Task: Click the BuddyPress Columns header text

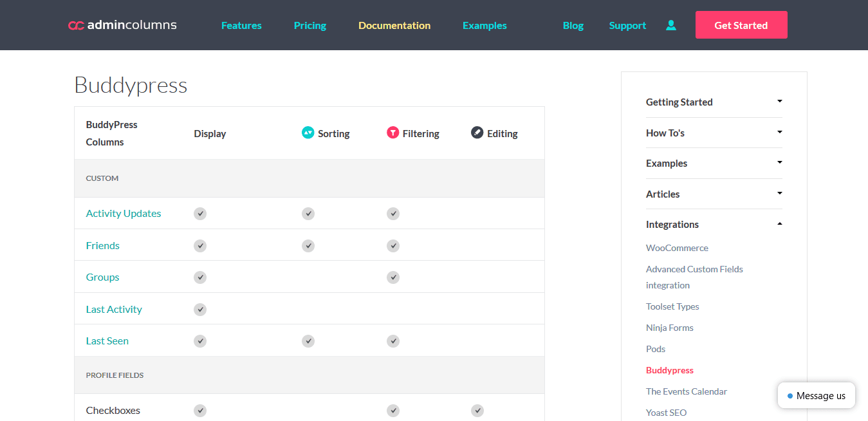Action: [x=112, y=133]
